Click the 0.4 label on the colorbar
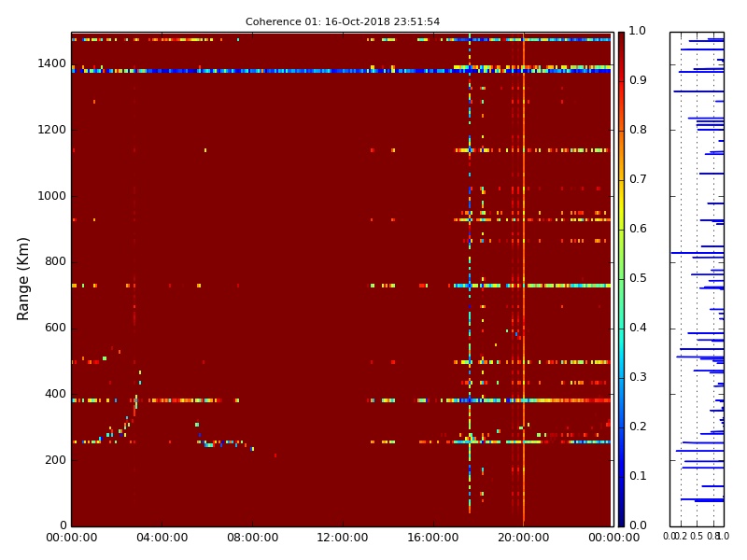Viewport: 747px width, 560px height. (638, 328)
